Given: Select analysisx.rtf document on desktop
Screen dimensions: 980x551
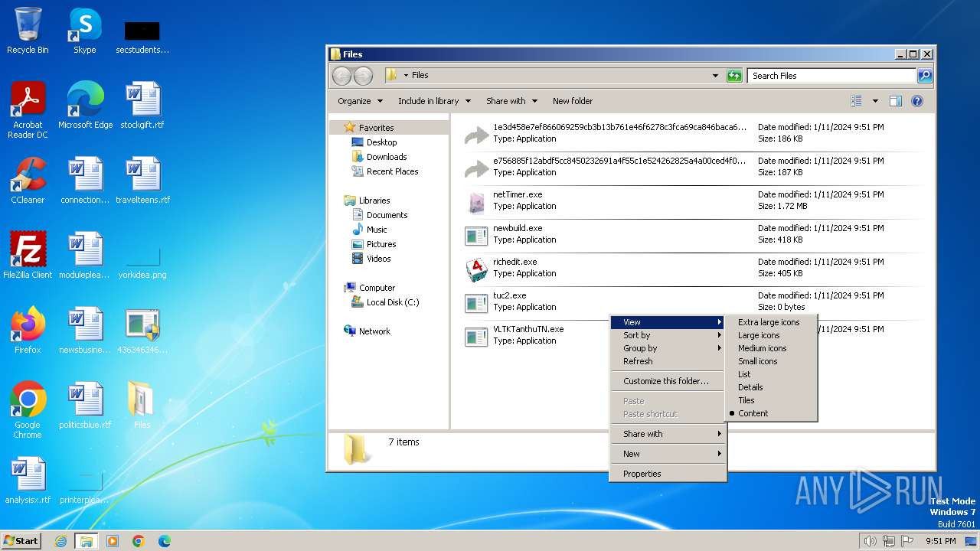Looking at the screenshot, I should [x=28, y=481].
